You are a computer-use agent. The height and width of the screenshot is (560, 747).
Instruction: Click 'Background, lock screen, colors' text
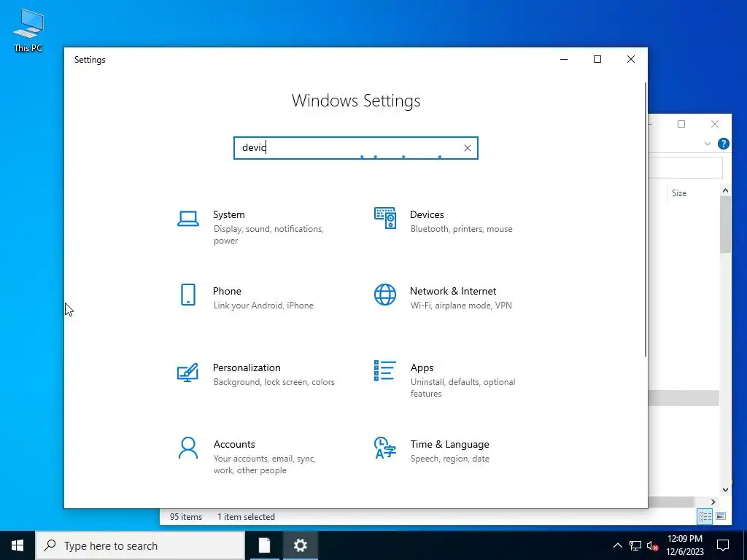tap(274, 382)
